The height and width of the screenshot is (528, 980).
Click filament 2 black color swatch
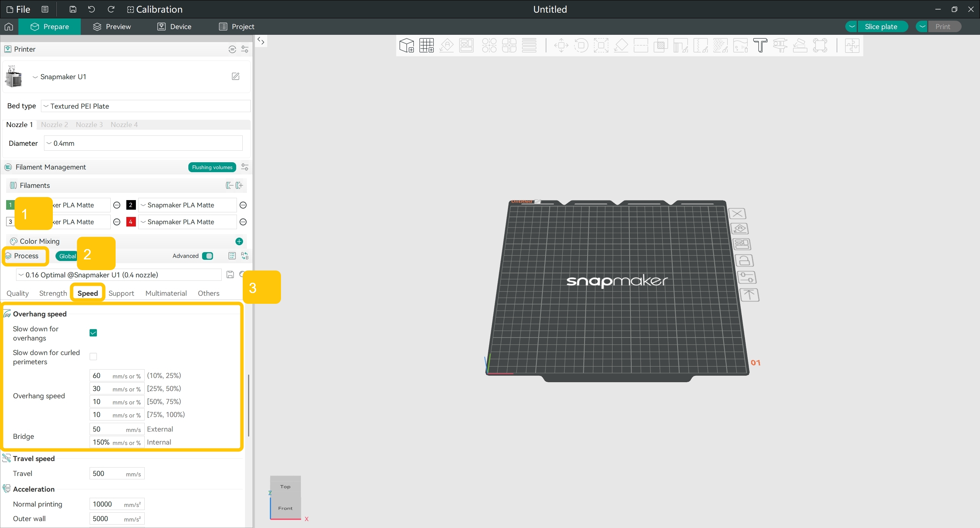pyautogui.click(x=131, y=205)
